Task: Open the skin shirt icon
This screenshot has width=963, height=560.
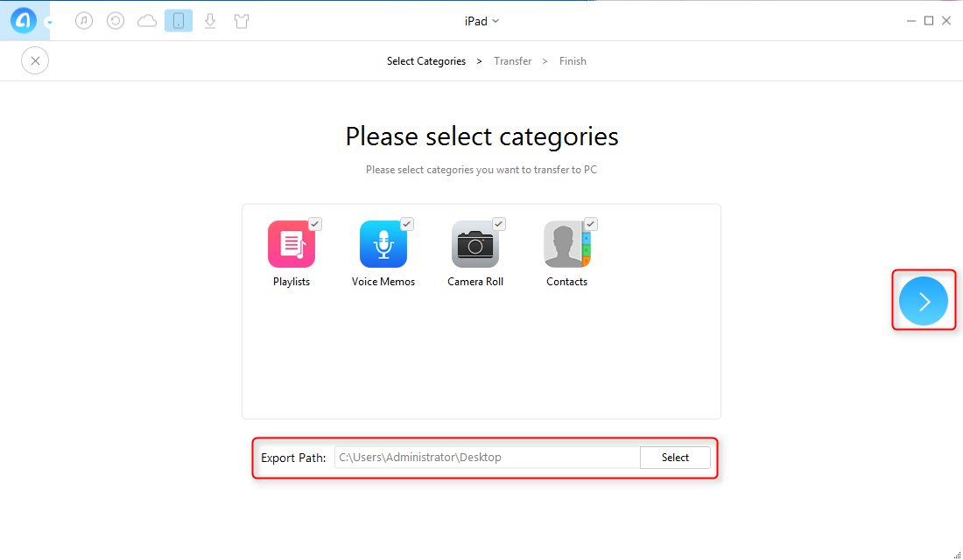Action: point(242,21)
